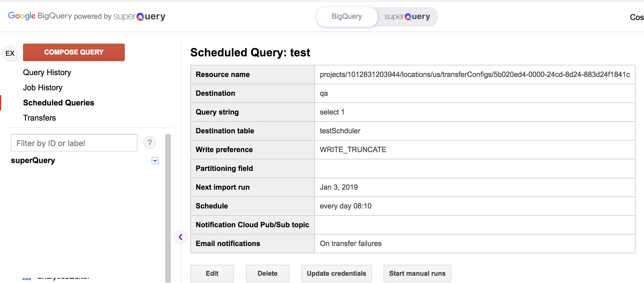The image size is (644, 283).
Task: Switch to superQuery mode toggle
Action: coord(407,17)
